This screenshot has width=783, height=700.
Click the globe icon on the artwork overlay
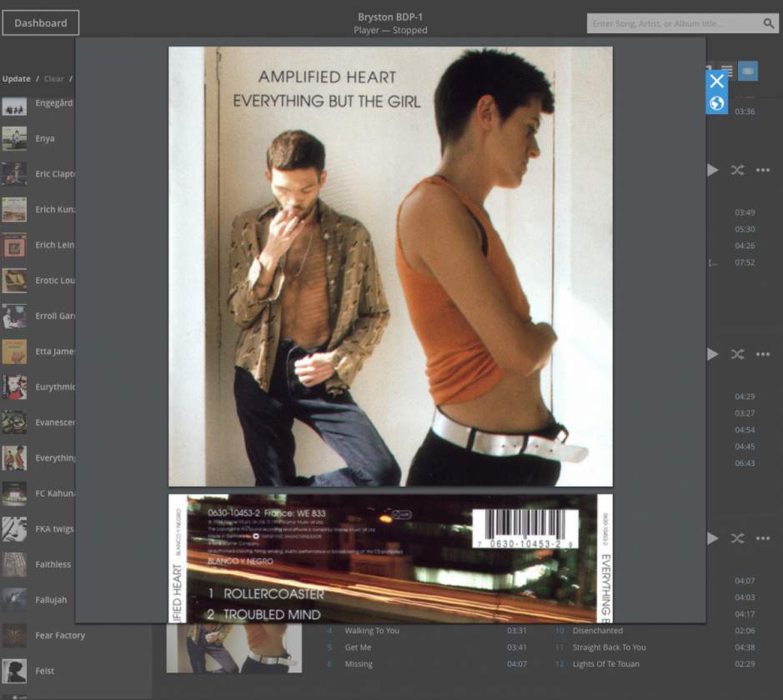click(x=716, y=103)
